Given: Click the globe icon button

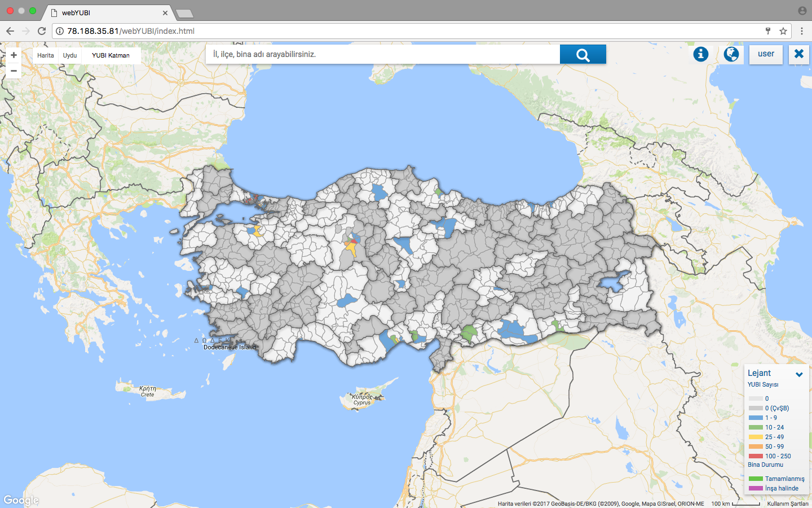Looking at the screenshot, I should point(731,54).
